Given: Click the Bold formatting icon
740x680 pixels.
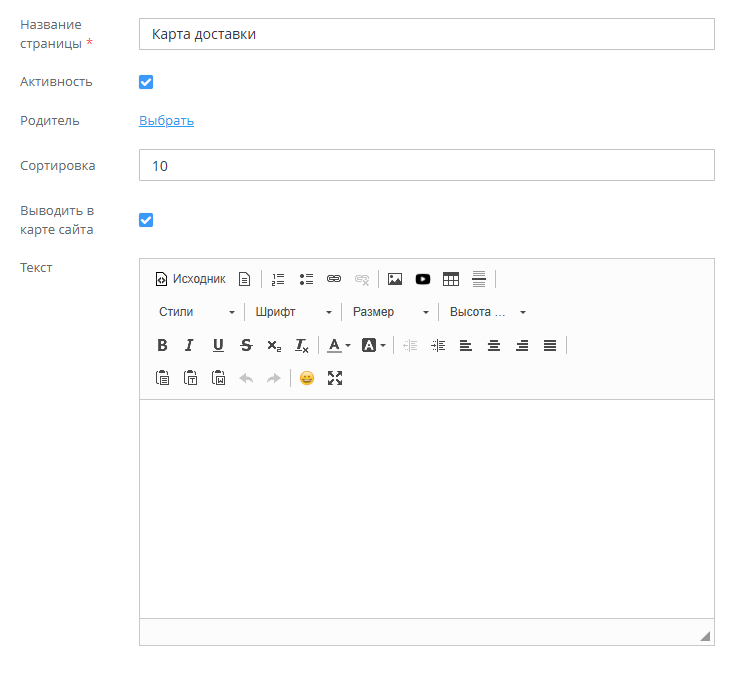Looking at the screenshot, I should click(162, 345).
